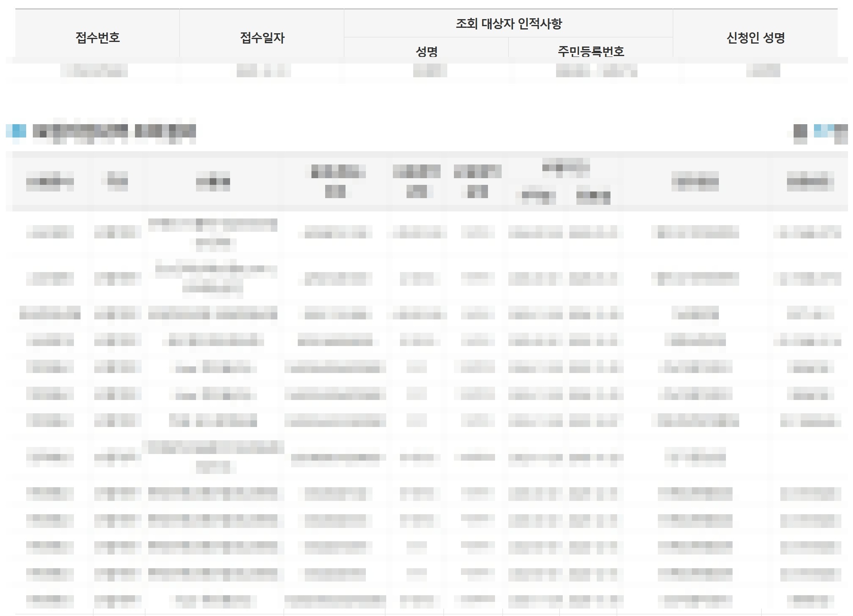Click the dark gray icon above lower table's right edge
This screenshot has width=853, height=616.
[800, 131]
